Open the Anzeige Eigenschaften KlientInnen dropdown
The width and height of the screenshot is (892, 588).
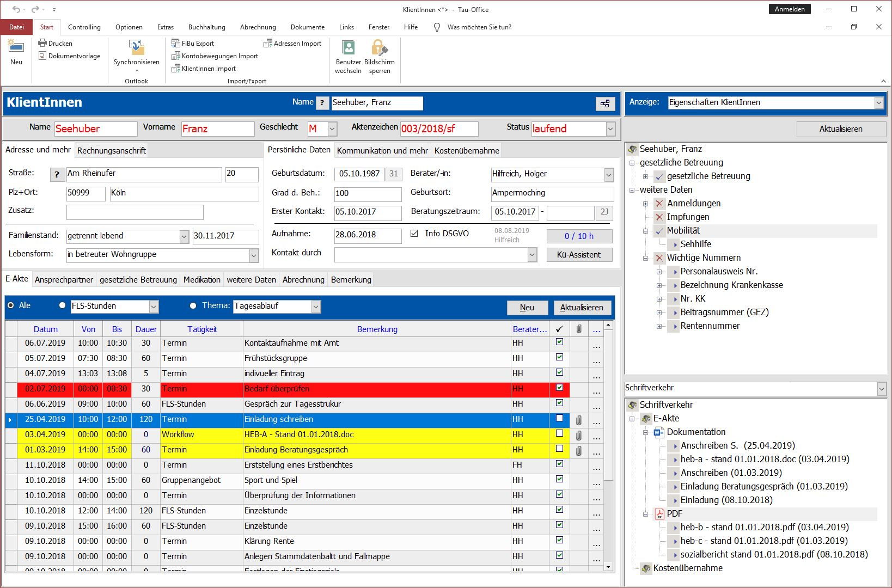coord(878,103)
